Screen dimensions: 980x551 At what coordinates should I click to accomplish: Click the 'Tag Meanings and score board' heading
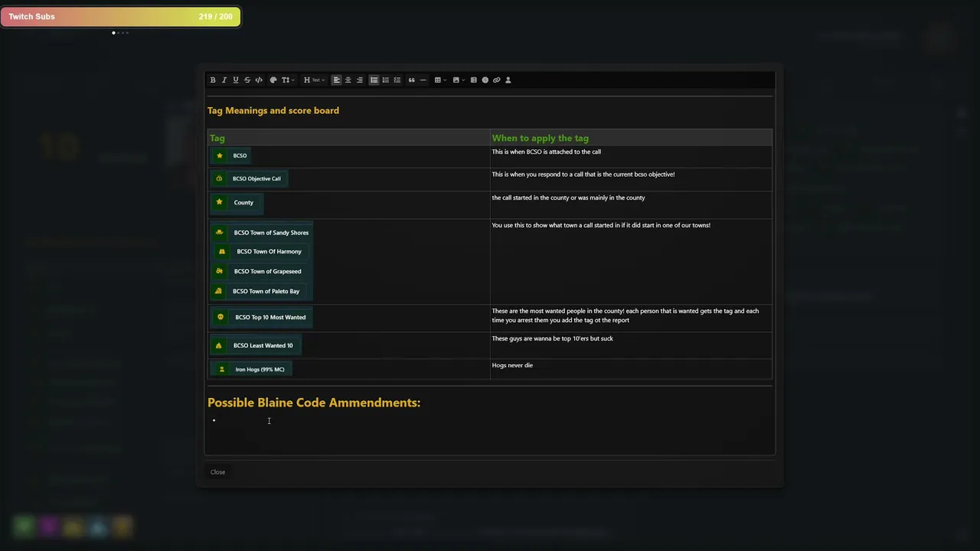point(273,111)
